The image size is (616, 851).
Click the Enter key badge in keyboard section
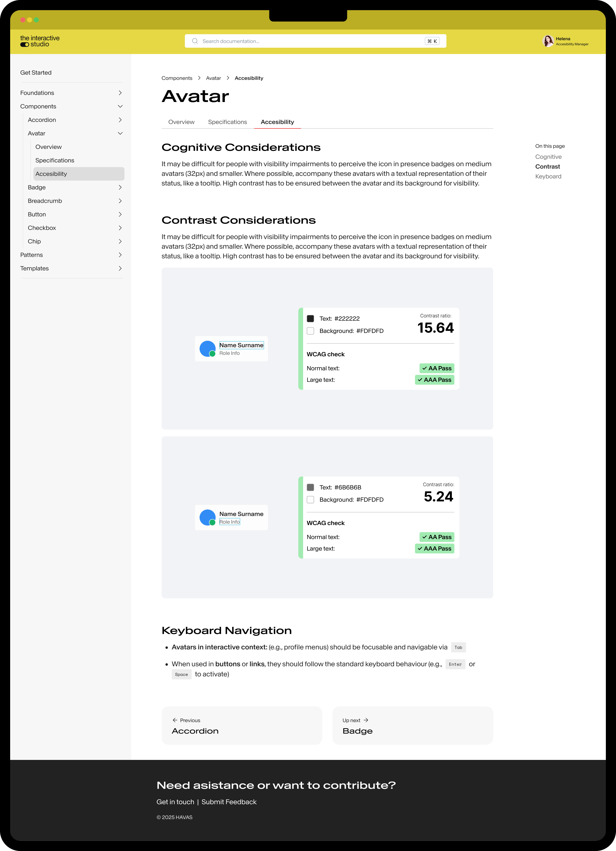[455, 664]
